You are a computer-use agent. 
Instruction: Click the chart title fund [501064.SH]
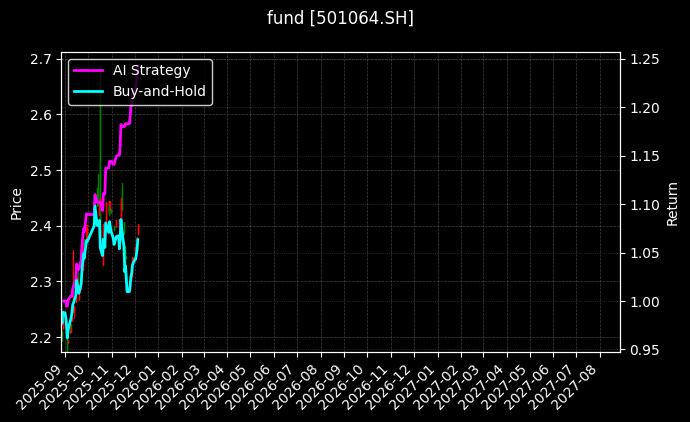pos(340,18)
